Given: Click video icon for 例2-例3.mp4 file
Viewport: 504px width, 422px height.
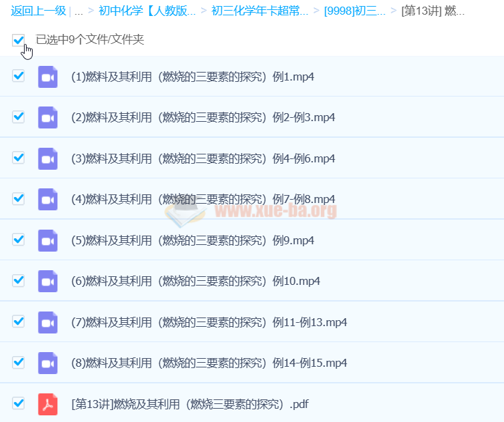Looking at the screenshot, I should (x=48, y=118).
